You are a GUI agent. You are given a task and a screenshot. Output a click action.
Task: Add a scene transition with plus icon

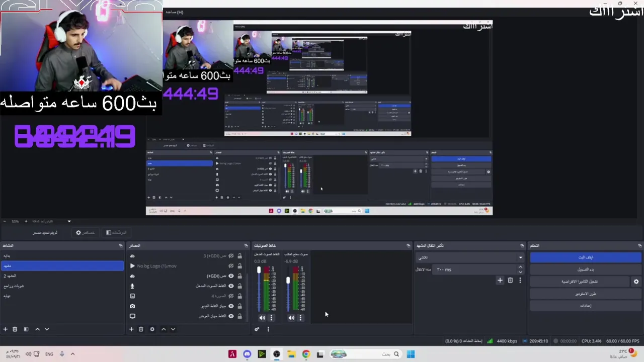[500, 281]
